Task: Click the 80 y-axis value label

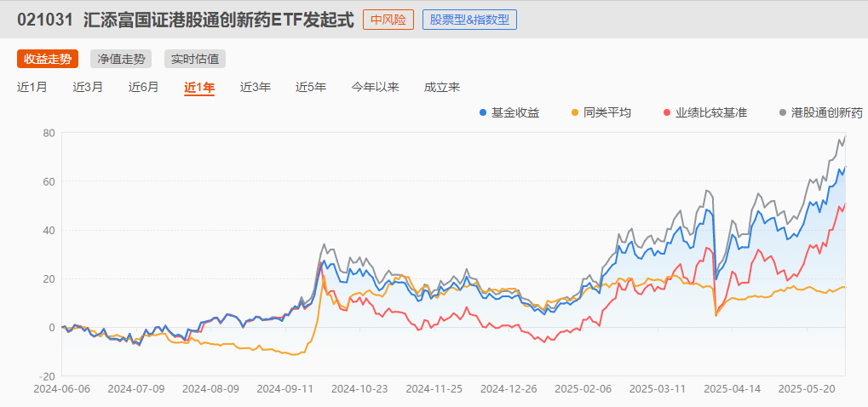Action: (x=49, y=133)
